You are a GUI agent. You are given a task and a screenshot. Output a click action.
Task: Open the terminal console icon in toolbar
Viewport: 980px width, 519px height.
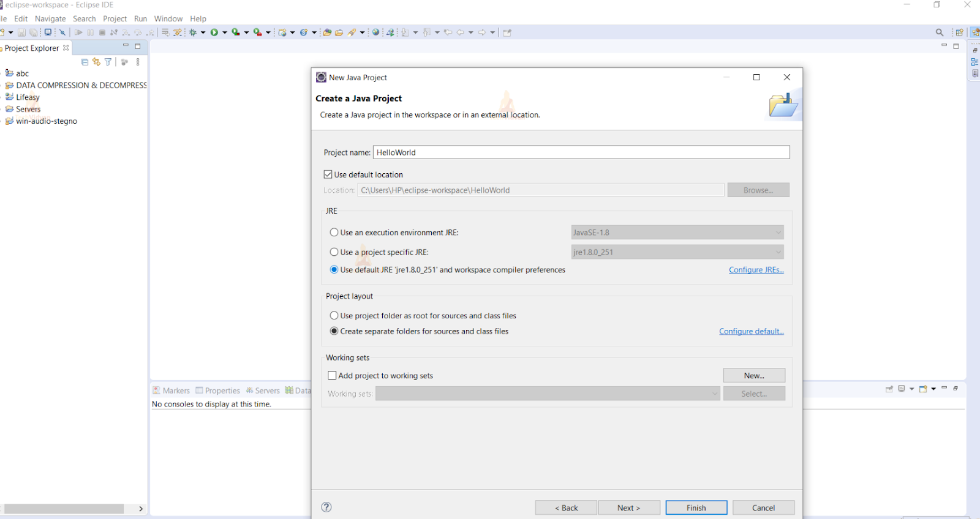pos(48,32)
